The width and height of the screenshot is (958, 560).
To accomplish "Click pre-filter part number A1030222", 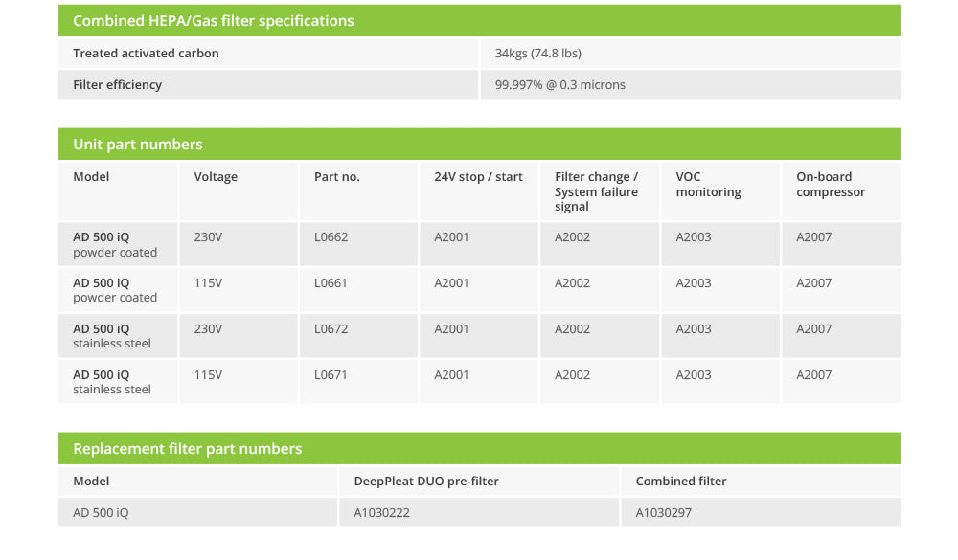I will 381,513.
